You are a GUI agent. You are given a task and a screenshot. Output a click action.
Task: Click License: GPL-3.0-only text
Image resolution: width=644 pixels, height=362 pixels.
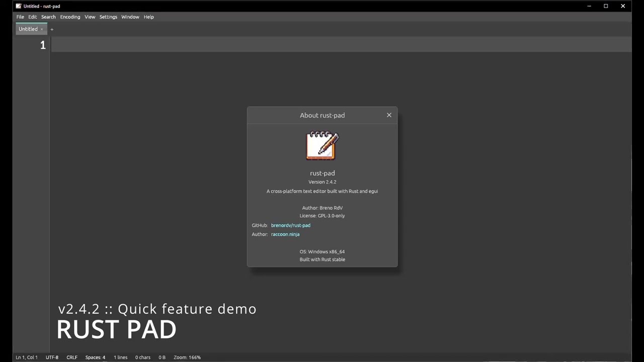coord(323,216)
